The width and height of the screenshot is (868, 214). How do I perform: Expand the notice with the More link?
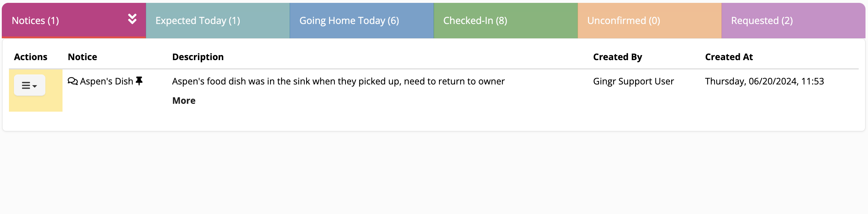tap(184, 101)
